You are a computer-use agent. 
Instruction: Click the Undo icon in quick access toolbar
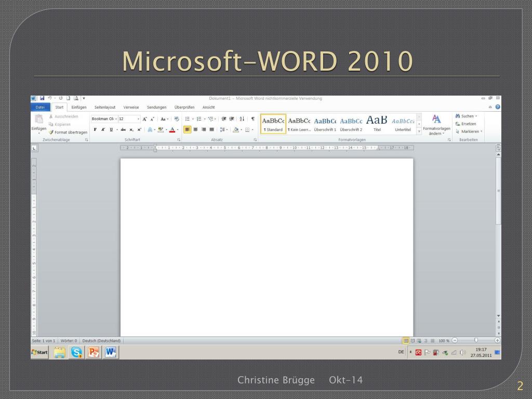tap(49, 98)
